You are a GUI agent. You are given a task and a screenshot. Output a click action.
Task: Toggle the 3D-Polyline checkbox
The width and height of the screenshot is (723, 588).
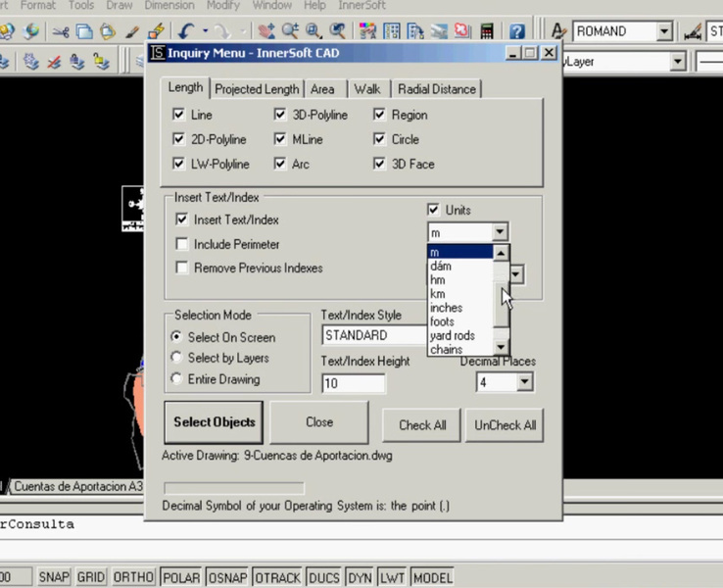(x=280, y=115)
